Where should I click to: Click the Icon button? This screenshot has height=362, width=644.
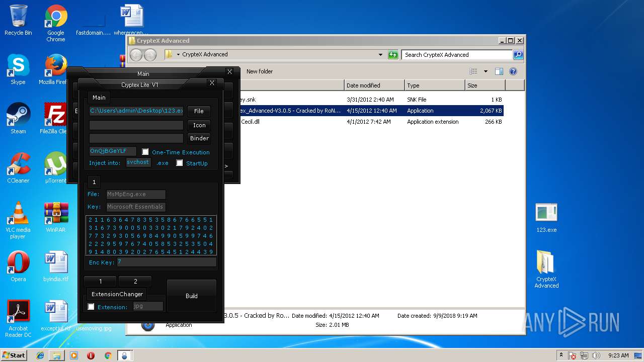click(x=199, y=125)
